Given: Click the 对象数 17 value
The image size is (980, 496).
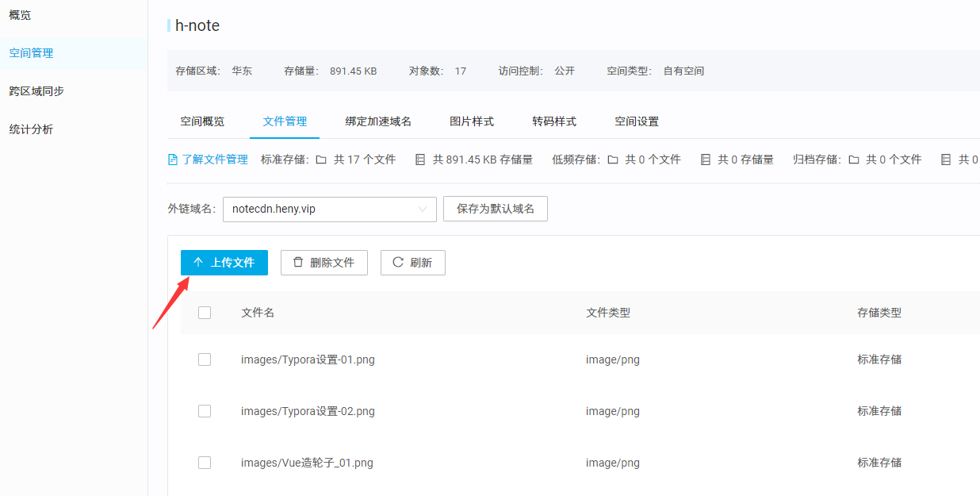Looking at the screenshot, I should 461,71.
